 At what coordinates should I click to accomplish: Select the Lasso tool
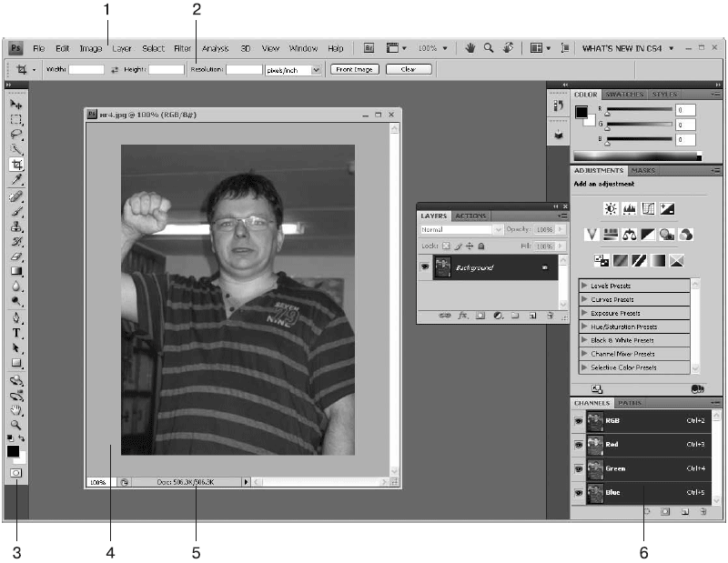(16, 135)
